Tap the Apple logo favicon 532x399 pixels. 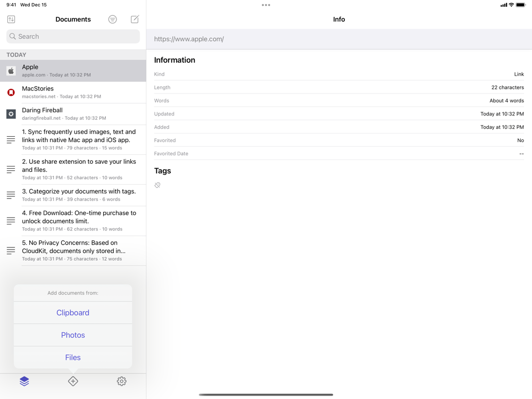[11, 71]
